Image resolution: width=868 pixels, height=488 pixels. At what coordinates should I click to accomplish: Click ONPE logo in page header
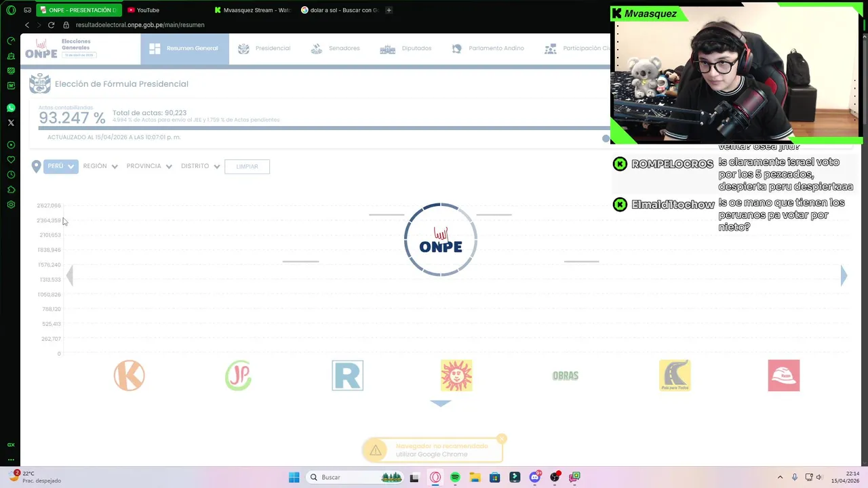(41, 49)
